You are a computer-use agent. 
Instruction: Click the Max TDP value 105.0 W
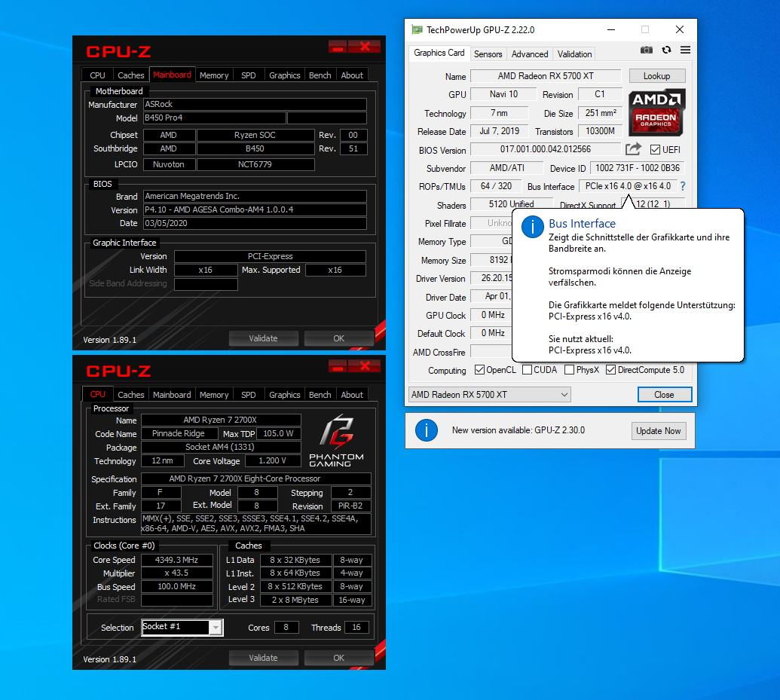point(279,433)
